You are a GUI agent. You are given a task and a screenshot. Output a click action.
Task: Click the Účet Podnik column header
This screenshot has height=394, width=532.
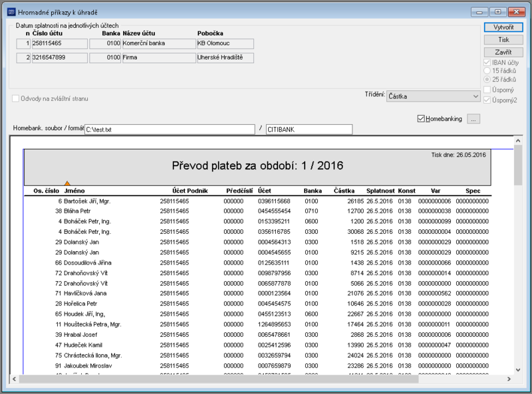point(190,191)
